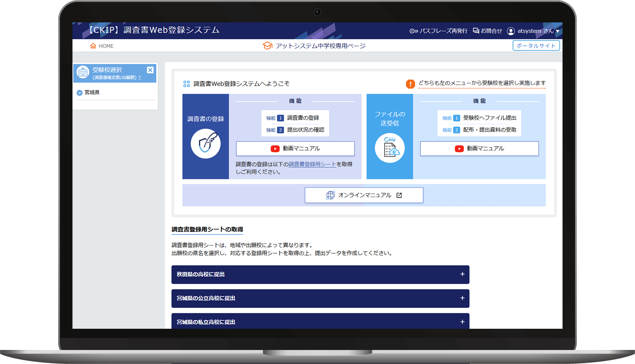
Task: Click the HOME house icon
Action: point(93,46)
